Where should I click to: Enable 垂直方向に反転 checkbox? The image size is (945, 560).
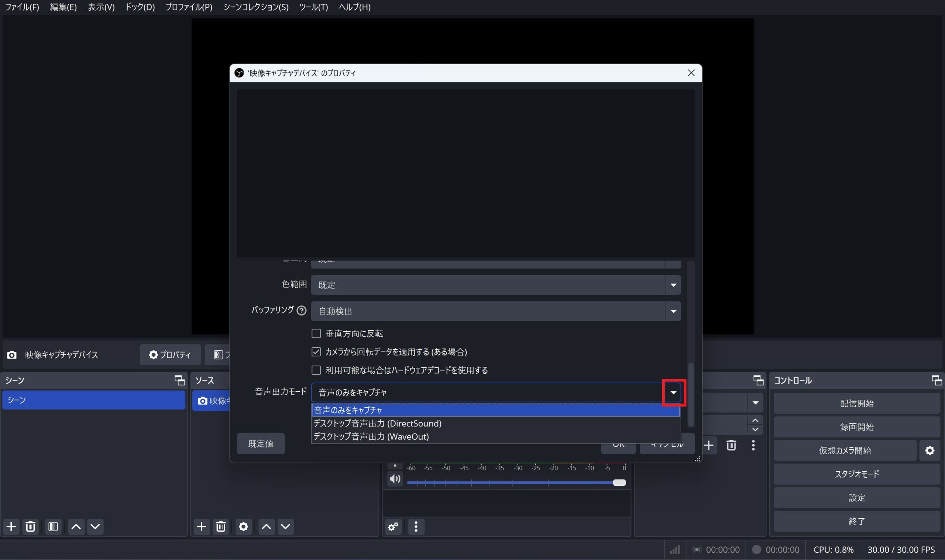[316, 333]
